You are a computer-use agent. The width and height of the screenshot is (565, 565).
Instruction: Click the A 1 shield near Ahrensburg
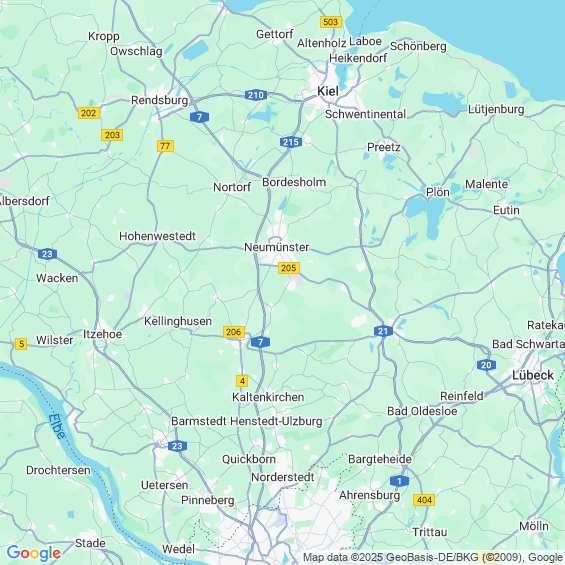tap(399, 481)
